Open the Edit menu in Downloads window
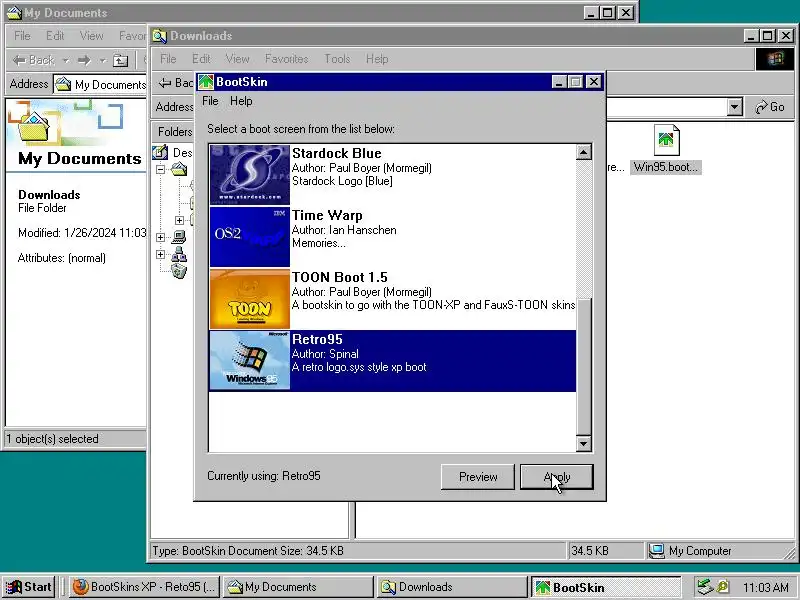Viewport: 800px width, 600px height. click(201, 59)
